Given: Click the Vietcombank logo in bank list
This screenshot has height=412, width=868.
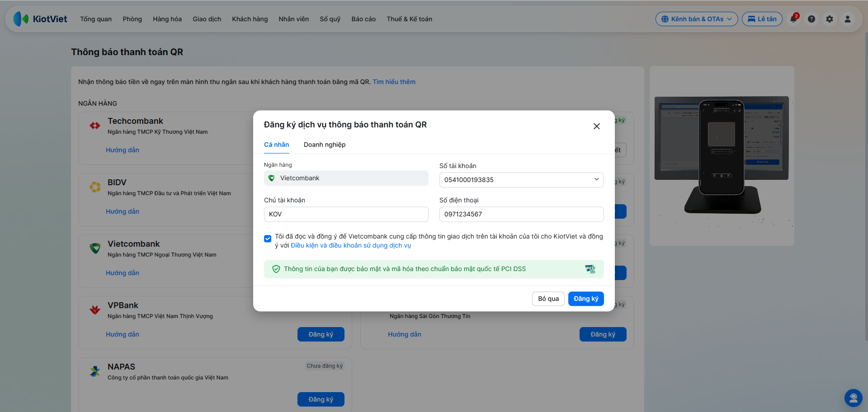Looking at the screenshot, I should coord(95,248).
